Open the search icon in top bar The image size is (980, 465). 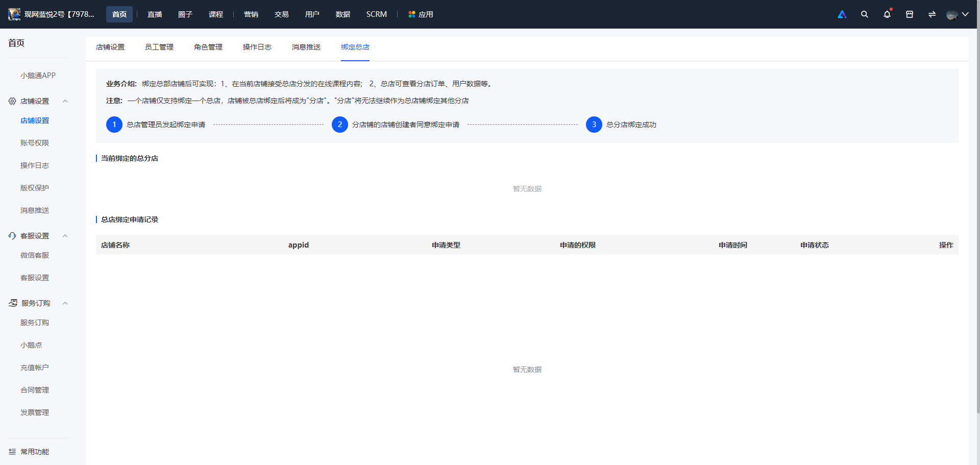[864, 14]
